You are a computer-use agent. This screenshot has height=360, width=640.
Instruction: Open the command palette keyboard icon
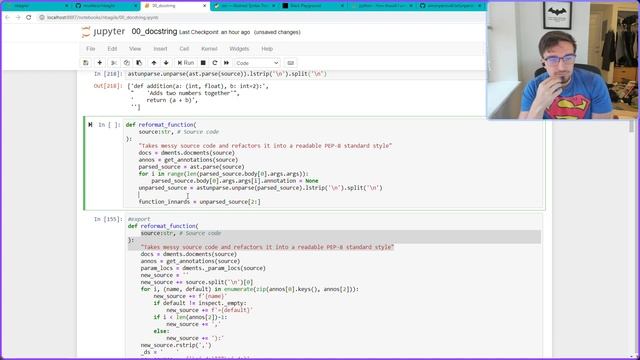(291, 63)
